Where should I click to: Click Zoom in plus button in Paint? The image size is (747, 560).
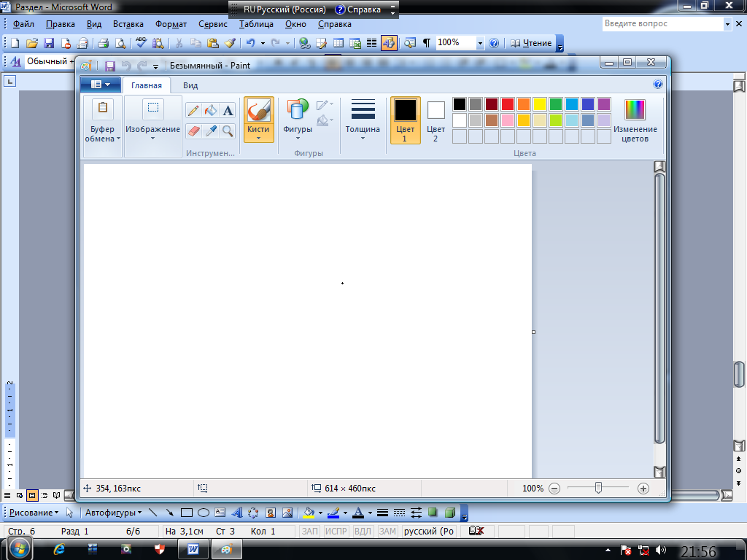point(643,489)
